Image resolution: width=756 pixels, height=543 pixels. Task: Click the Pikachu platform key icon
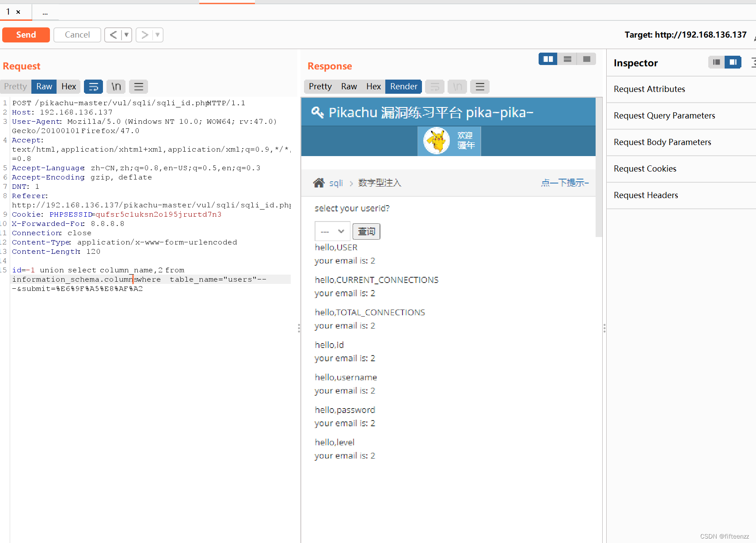click(x=317, y=112)
